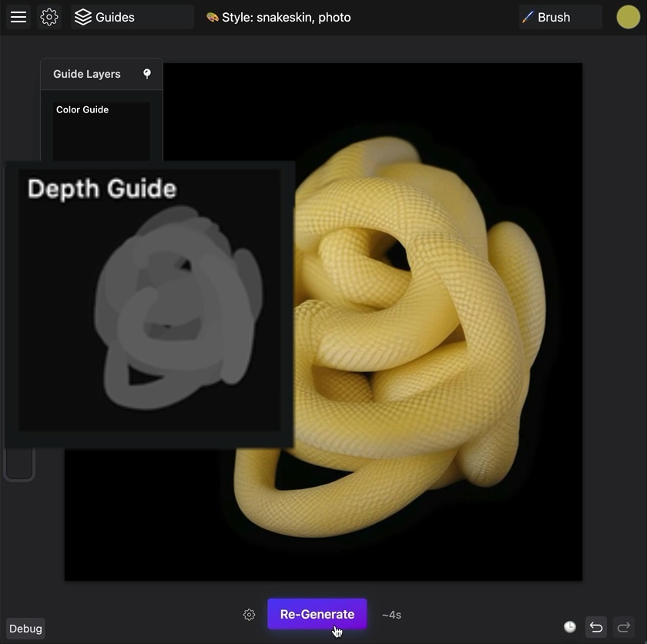Screen dimensions: 647x644
Task: Show history with the clock icon
Action: pos(570,627)
